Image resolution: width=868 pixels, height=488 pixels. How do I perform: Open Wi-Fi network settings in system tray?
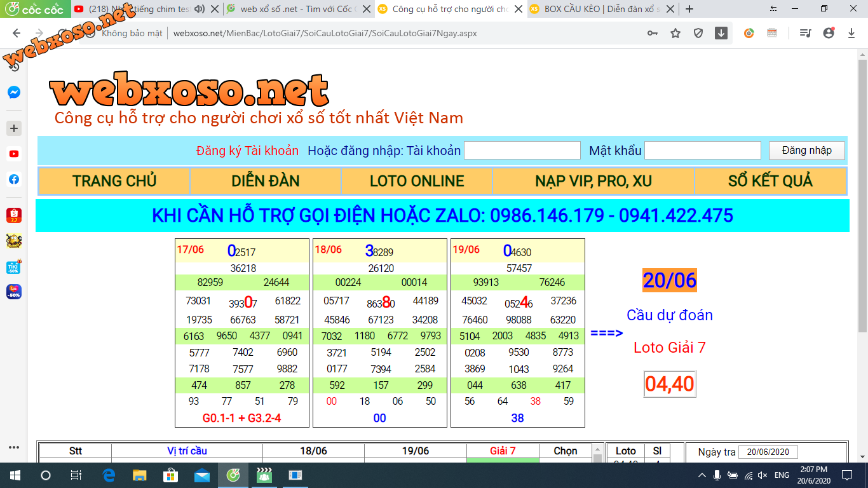(x=749, y=475)
